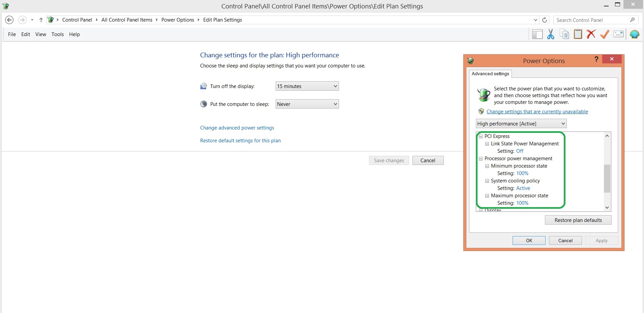The height and width of the screenshot is (313, 644).
Task: Toggle the navigation pane toolbar icon
Action: click(537, 34)
